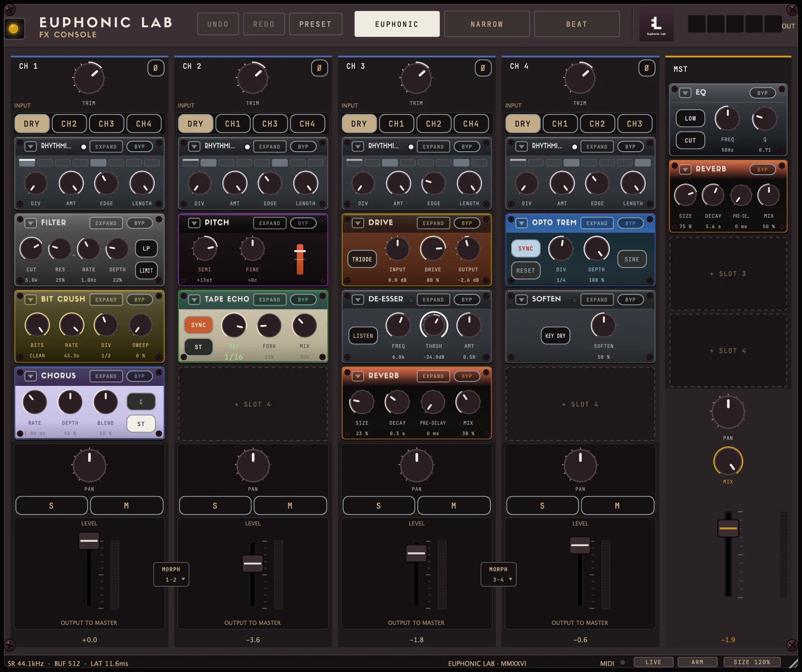Toggle SYNC on the Tape Echo
Screen dimensions: 802x672
point(198,325)
